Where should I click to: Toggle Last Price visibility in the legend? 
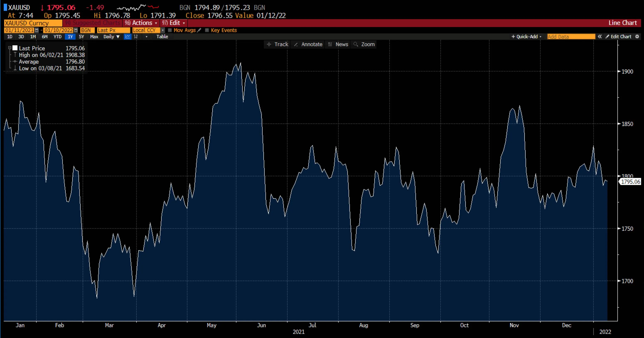coord(15,48)
